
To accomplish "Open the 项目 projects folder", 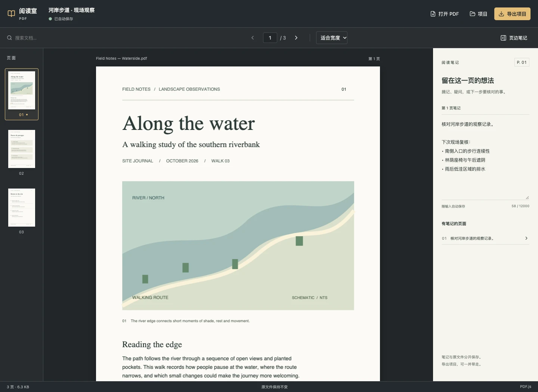I will click(x=479, y=14).
